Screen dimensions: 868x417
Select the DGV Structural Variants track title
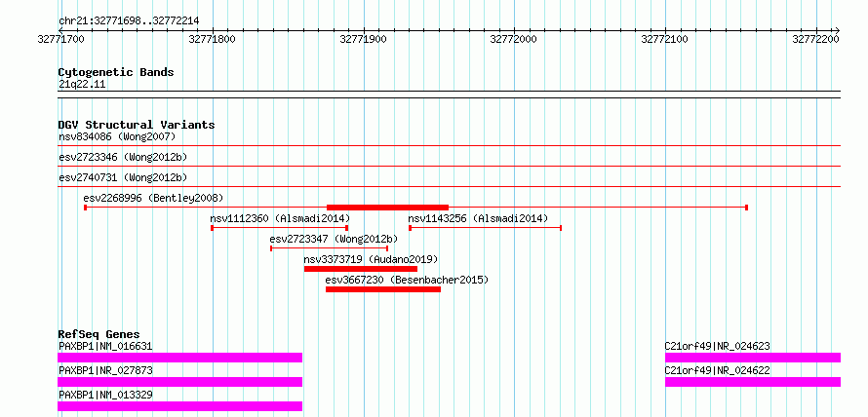coord(137,125)
